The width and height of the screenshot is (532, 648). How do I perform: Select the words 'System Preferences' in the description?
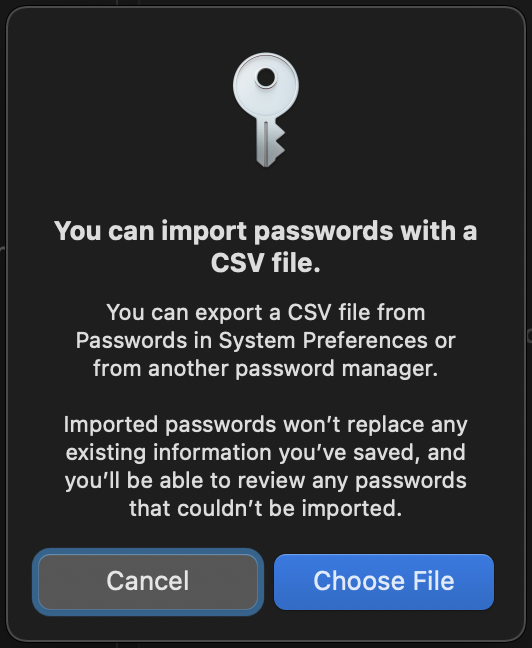pos(323,341)
